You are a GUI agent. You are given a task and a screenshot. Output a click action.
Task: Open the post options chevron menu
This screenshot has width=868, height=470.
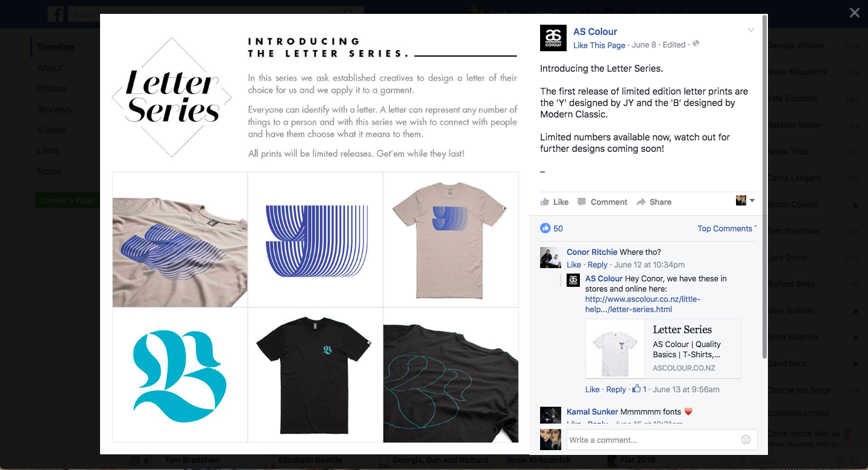pyautogui.click(x=751, y=31)
